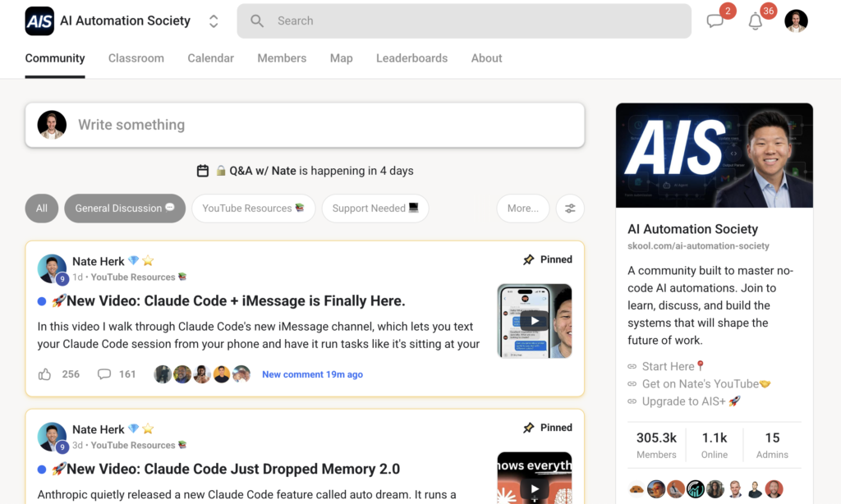Open the chat messages icon

[x=715, y=21]
